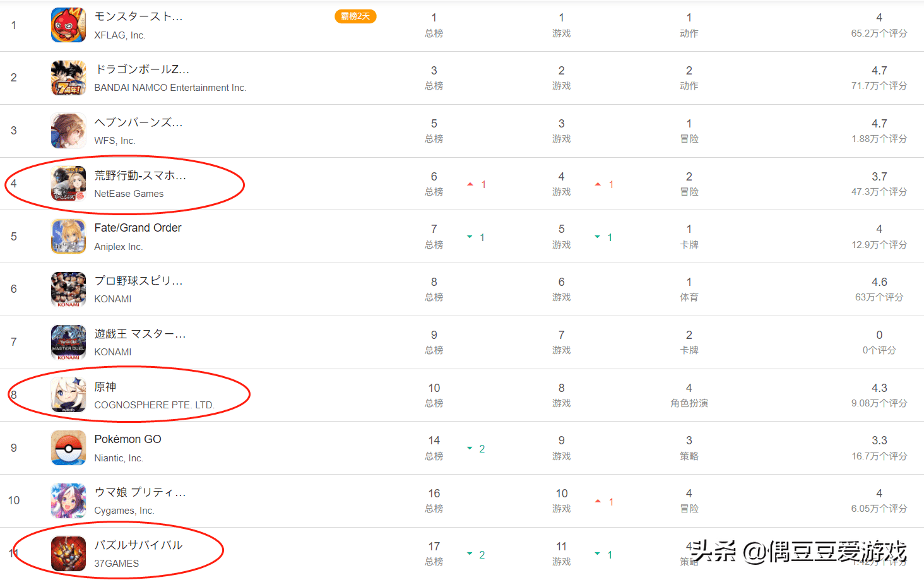924x580 pixels.
Task: Click the red up arrow beside 荒野行動 overall rank 6
Action: (x=470, y=184)
